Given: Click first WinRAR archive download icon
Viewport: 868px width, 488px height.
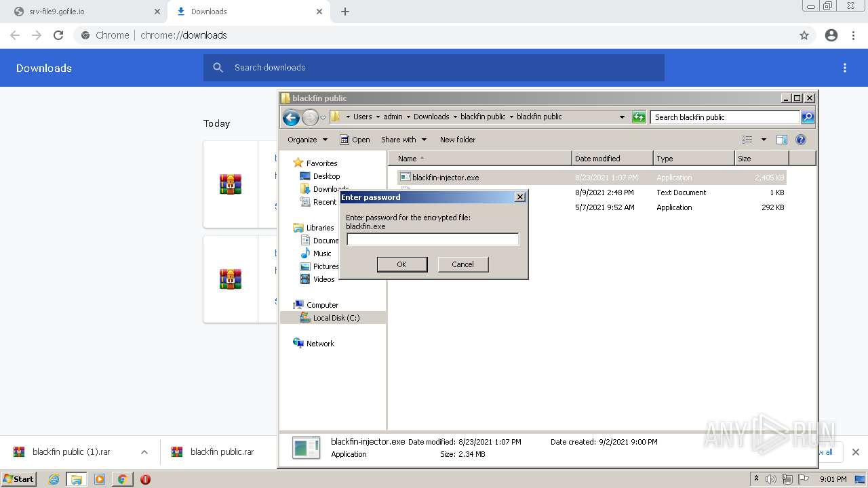Looking at the screenshot, I should point(231,184).
